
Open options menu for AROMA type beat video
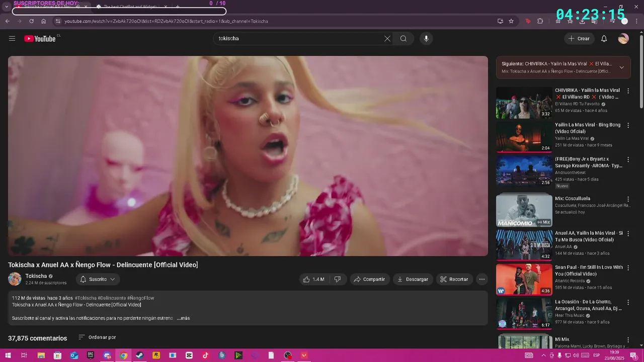coord(628,159)
